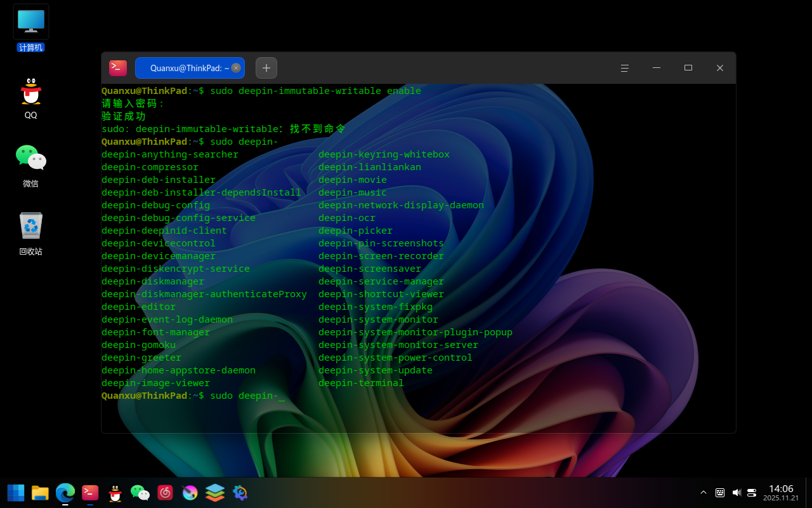Image resolution: width=812 pixels, height=508 pixels.
Task: Close the terminal window
Action: 720,68
